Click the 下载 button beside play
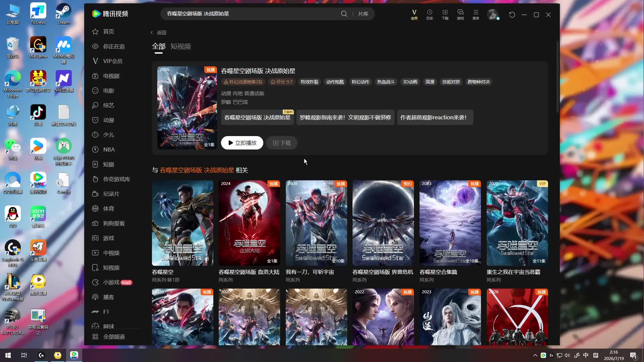Screen dimensions: 644x362 (x=282, y=143)
